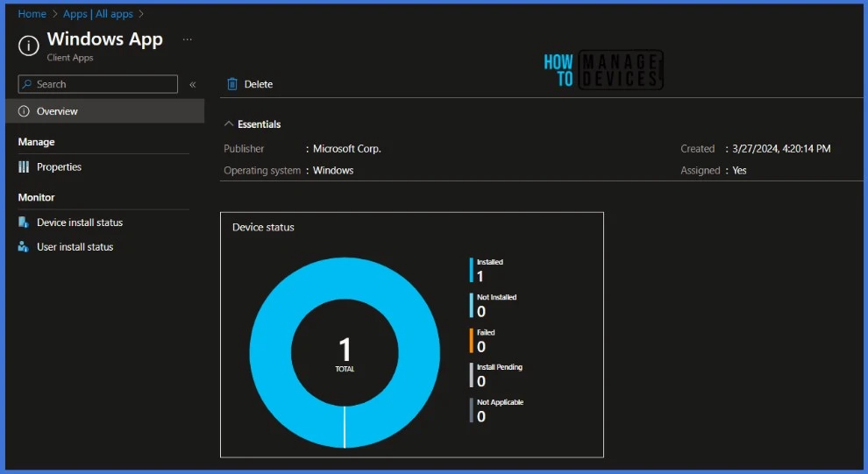The width and height of the screenshot is (868, 474).
Task: Click the Properties bars icon
Action: click(x=24, y=167)
